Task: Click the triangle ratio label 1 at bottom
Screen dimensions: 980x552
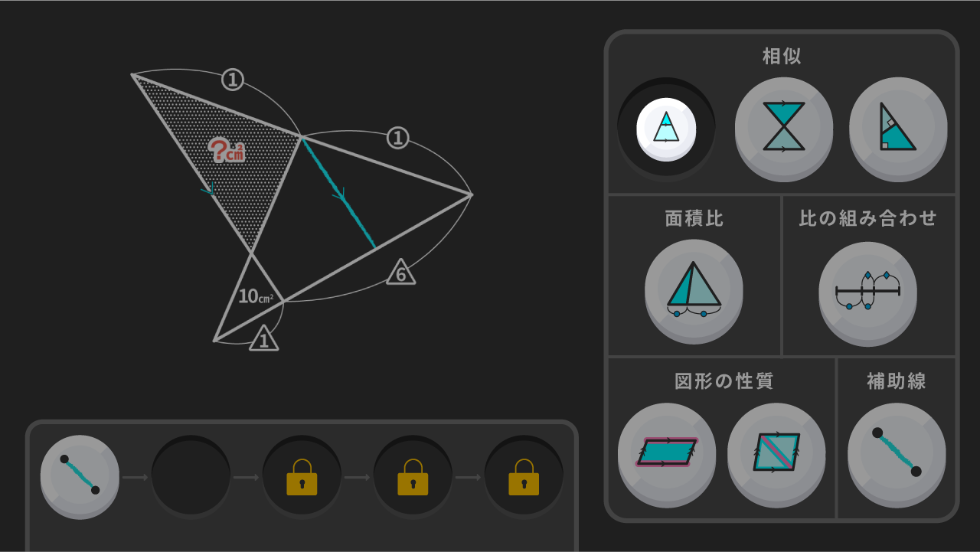Action: tap(264, 338)
